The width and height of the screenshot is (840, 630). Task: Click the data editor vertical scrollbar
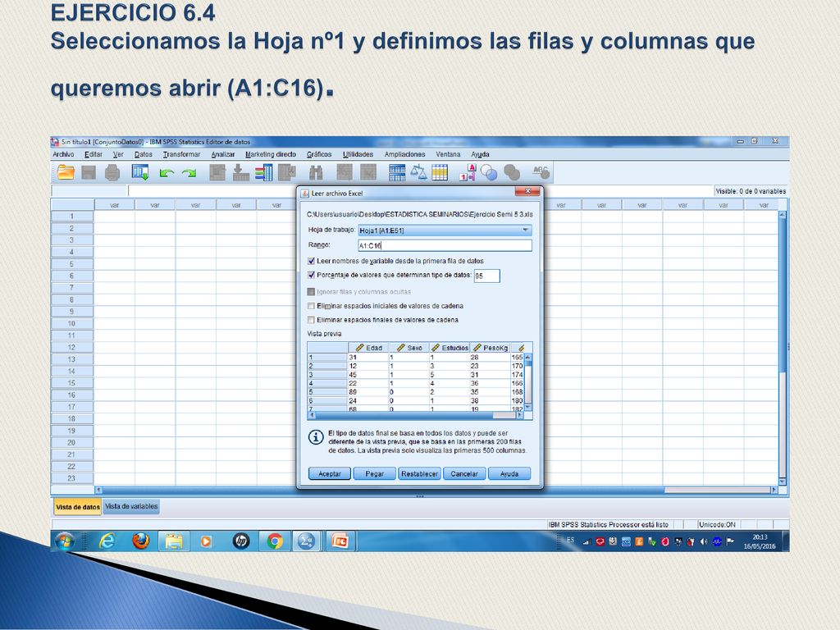pos(782,348)
